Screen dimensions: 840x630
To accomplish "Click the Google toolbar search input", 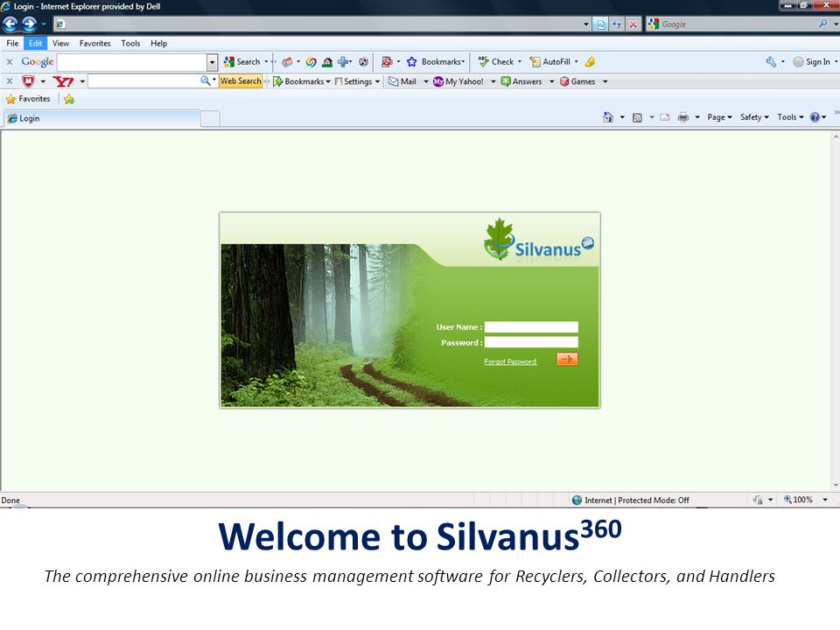I will tap(132, 62).
